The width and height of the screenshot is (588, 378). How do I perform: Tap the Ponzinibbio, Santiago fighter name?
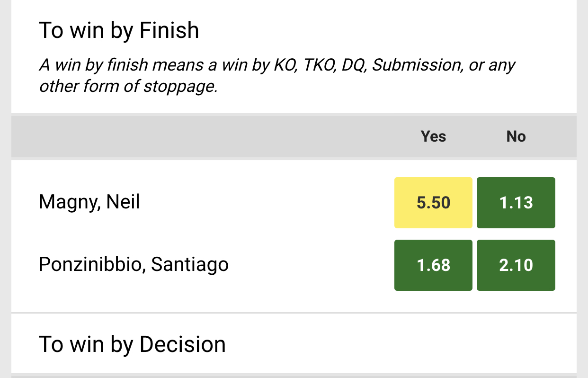pos(134,264)
